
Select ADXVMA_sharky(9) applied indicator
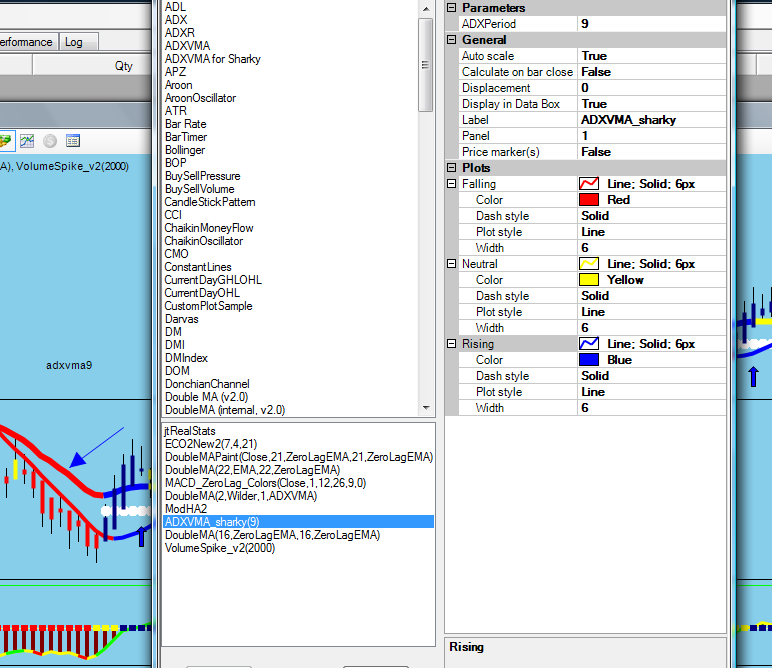coord(298,522)
